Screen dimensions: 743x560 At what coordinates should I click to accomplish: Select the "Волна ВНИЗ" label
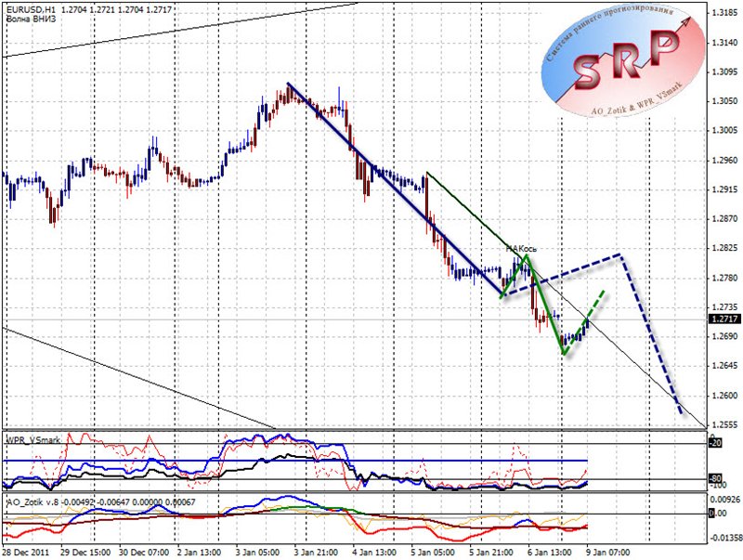point(31,19)
